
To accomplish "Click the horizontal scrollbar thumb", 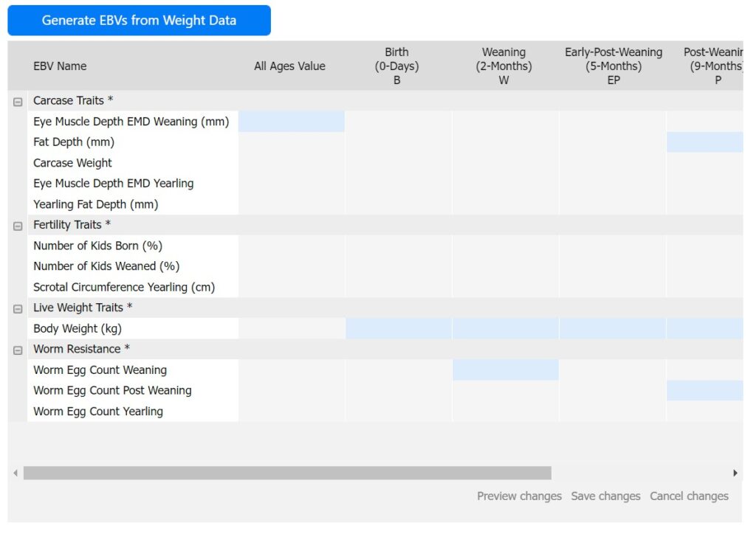I will point(286,473).
